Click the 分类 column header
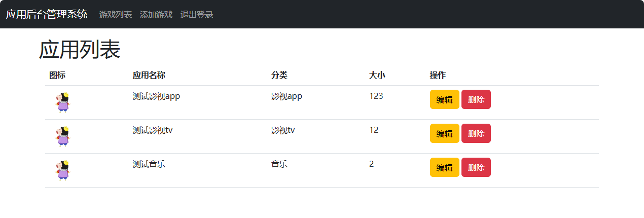This screenshot has height=218, width=644. pyautogui.click(x=279, y=76)
